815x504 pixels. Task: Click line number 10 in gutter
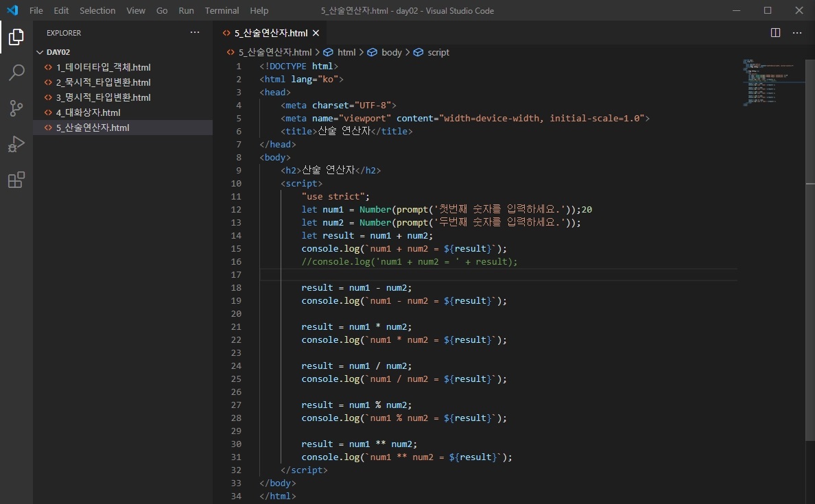tap(236, 183)
